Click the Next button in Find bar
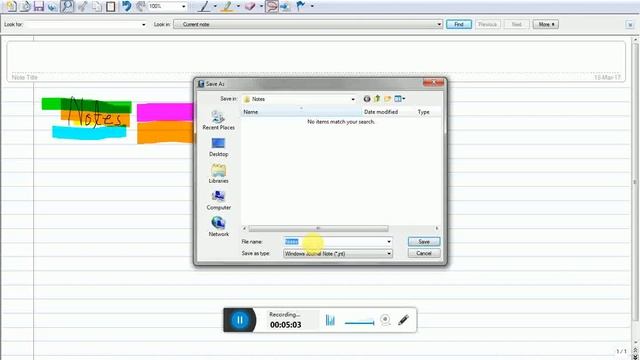Image resolution: width=640 pixels, height=360 pixels. coord(516,24)
